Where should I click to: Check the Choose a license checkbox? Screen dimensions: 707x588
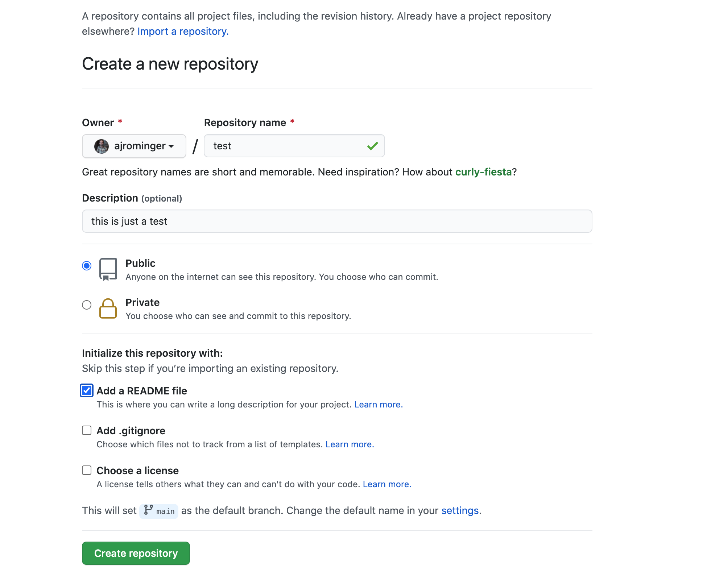(x=87, y=470)
